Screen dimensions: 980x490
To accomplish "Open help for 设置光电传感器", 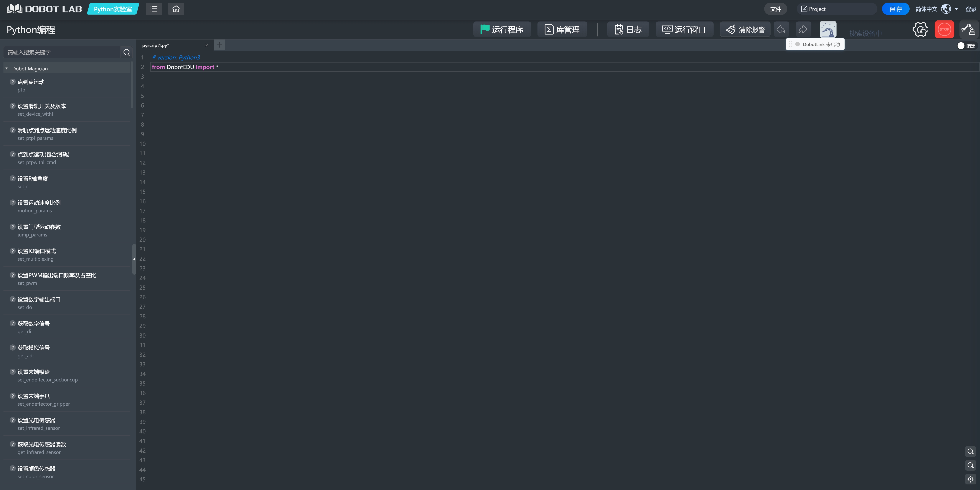I will click(x=12, y=420).
